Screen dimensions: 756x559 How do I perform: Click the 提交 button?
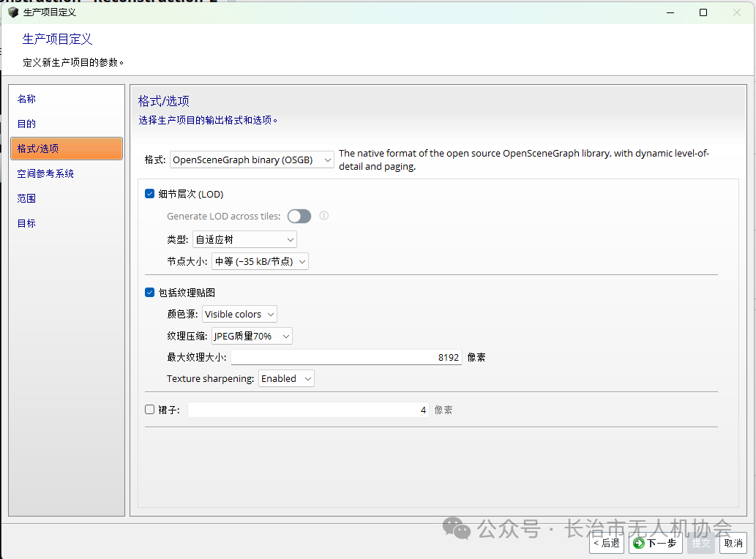701,543
